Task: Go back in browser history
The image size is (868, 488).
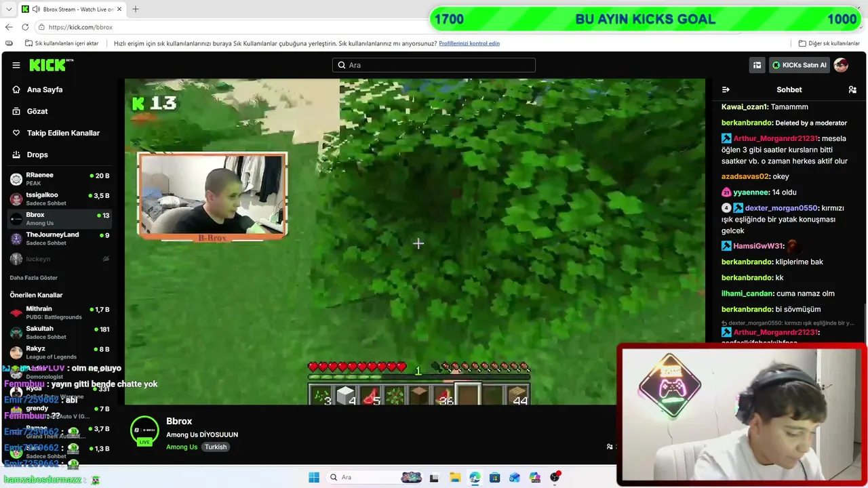Action: pos(9,27)
